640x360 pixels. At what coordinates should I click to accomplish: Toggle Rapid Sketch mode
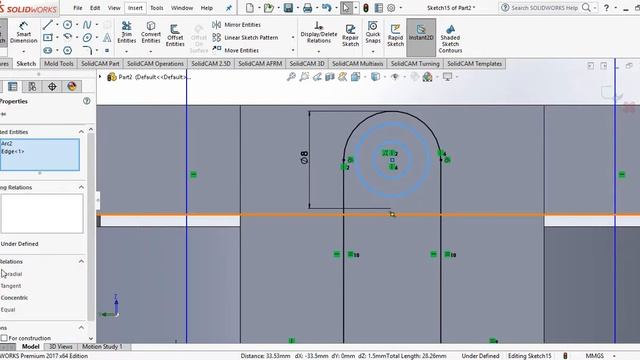tap(395, 36)
